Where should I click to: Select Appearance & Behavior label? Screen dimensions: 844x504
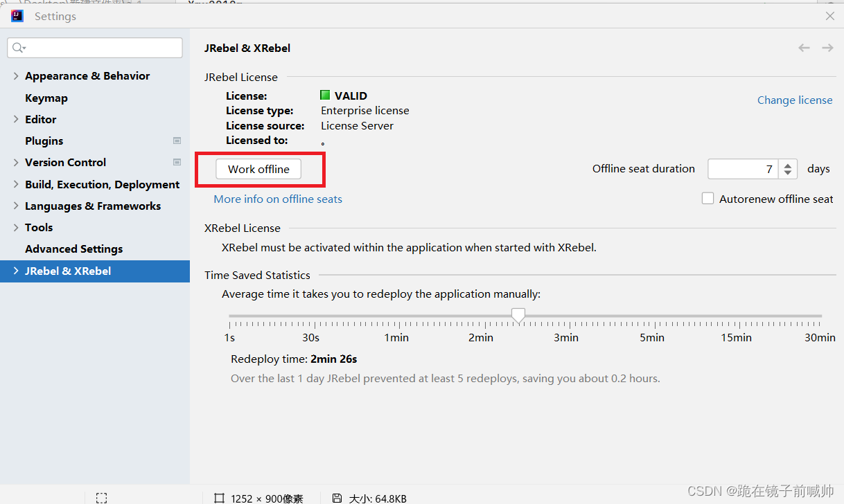pos(87,76)
